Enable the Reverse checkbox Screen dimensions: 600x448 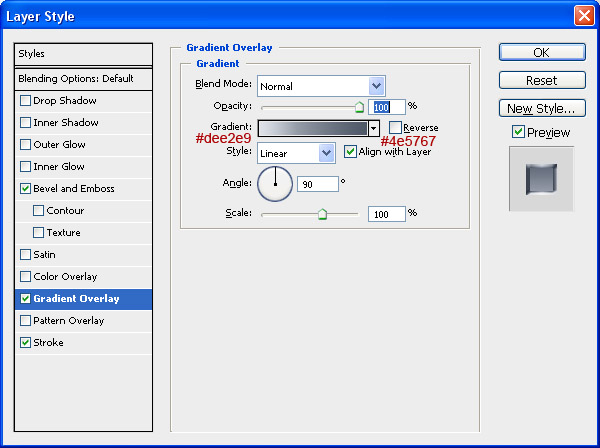tap(395, 127)
